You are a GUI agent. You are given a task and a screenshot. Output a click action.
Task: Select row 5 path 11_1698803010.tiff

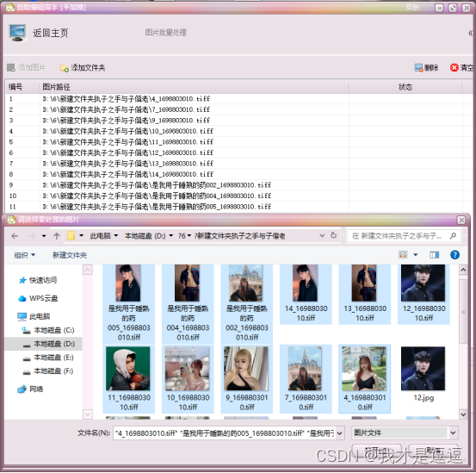click(127, 142)
